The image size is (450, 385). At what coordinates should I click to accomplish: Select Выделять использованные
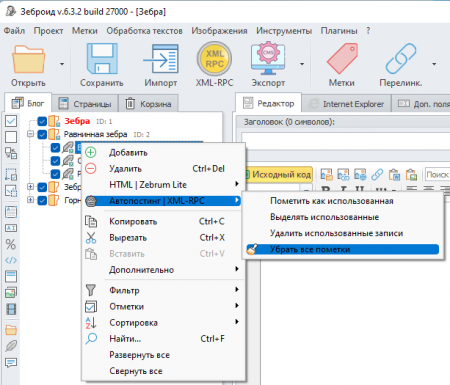click(x=342, y=217)
